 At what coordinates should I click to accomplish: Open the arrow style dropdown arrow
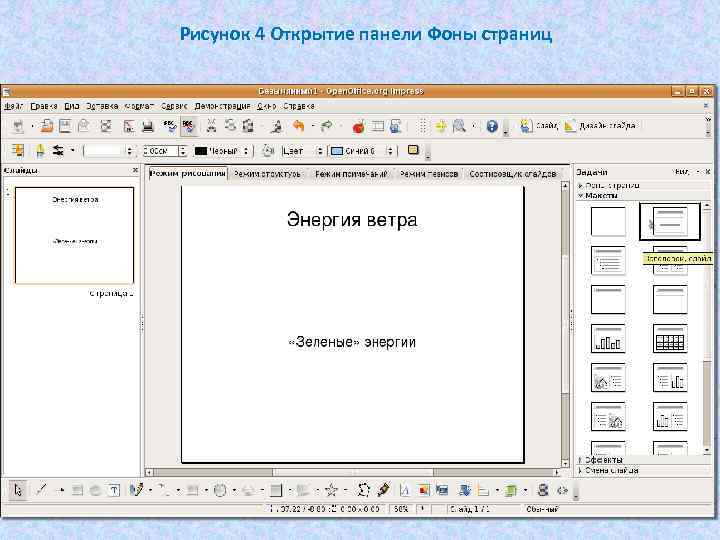tap(72, 150)
